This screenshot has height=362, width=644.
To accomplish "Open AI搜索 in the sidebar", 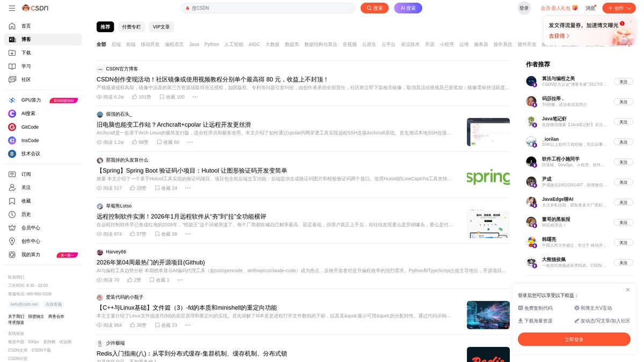I will coord(43,114).
